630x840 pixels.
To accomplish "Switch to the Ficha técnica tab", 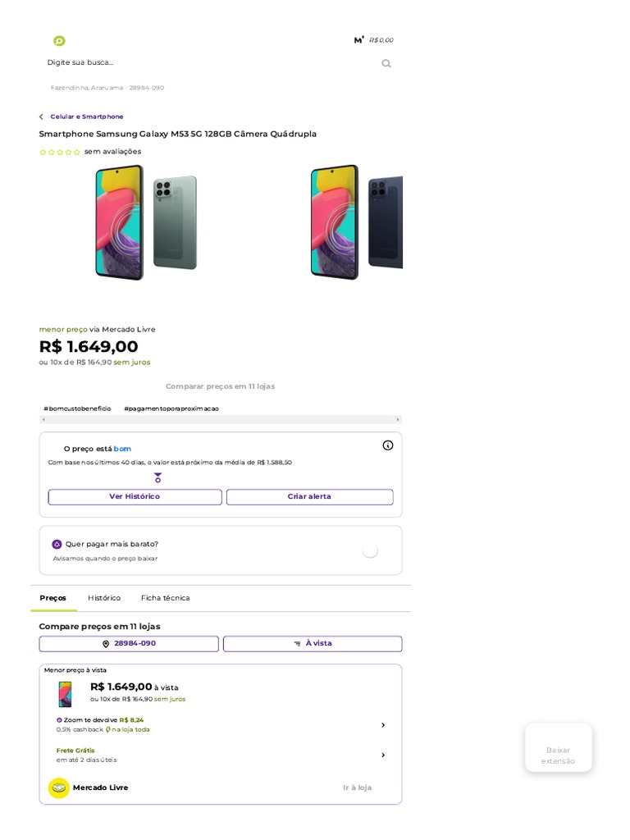I will coord(165,598).
